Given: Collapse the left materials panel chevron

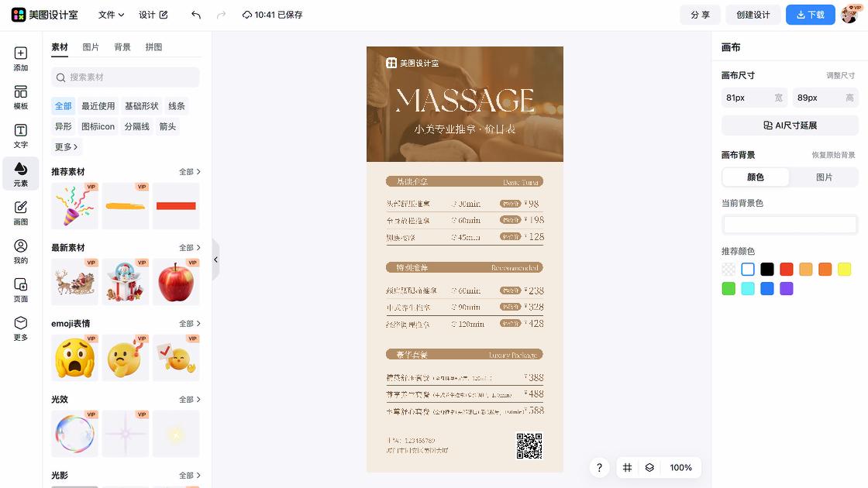Looking at the screenshot, I should (215, 260).
